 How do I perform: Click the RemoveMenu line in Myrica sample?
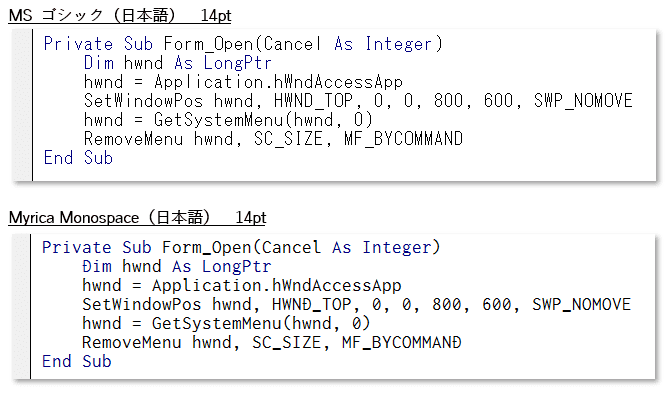point(272,342)
